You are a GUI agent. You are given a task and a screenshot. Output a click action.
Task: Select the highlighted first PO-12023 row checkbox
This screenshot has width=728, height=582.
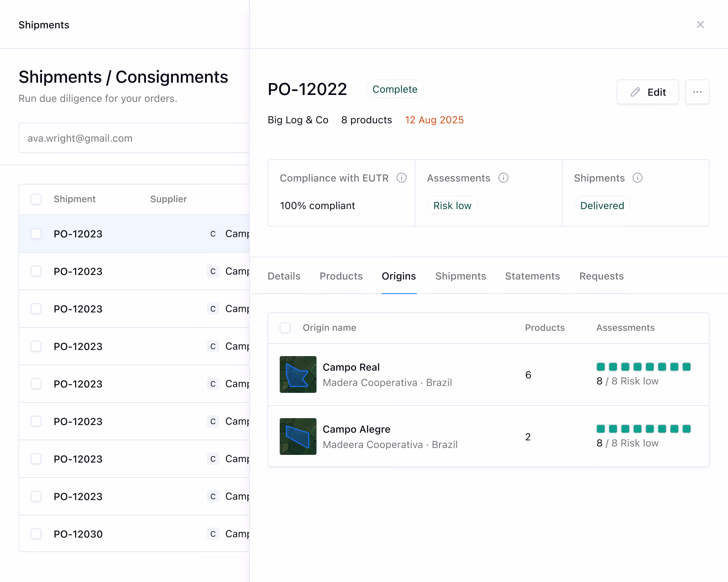pos(36,234)
